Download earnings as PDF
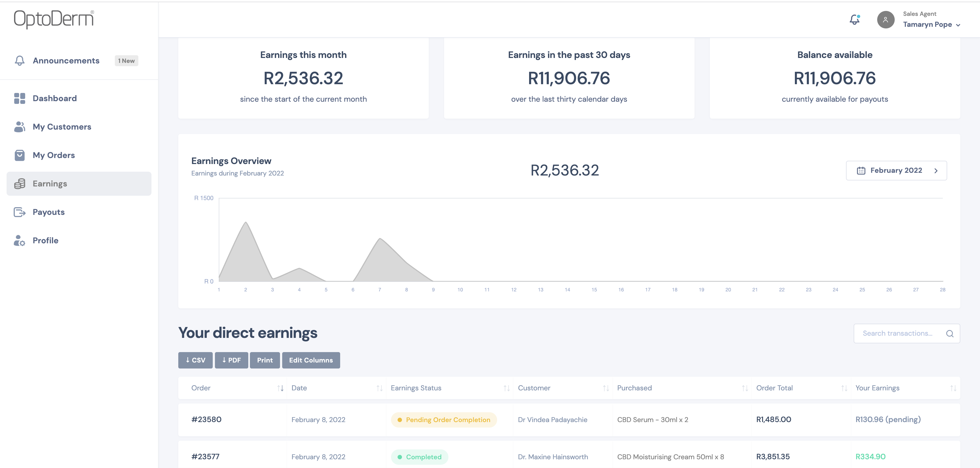 coord(231,360)
